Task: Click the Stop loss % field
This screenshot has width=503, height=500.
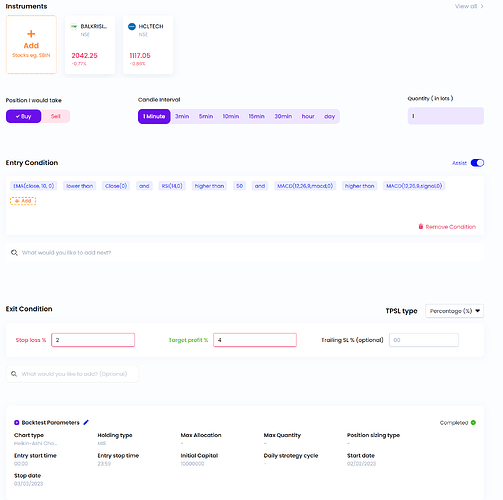Action: click(93, 340)
